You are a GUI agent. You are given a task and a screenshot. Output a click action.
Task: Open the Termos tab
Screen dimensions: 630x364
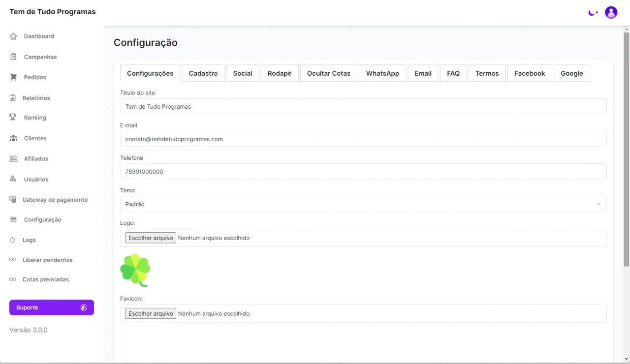487,73
